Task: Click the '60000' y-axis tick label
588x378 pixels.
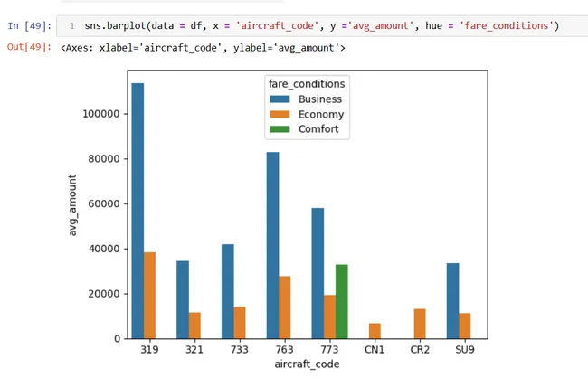Action: (104, 203)
